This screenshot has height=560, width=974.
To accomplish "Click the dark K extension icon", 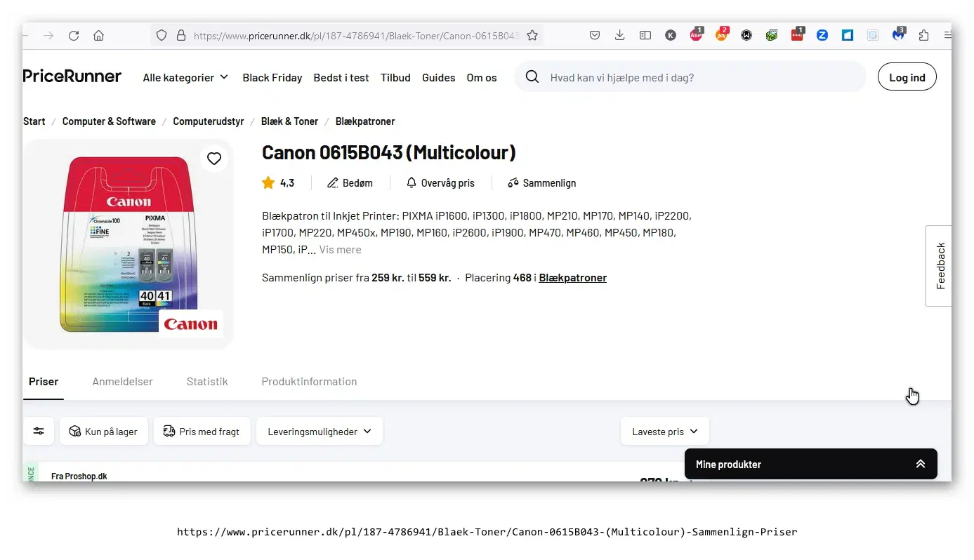I will click(671, 35).
